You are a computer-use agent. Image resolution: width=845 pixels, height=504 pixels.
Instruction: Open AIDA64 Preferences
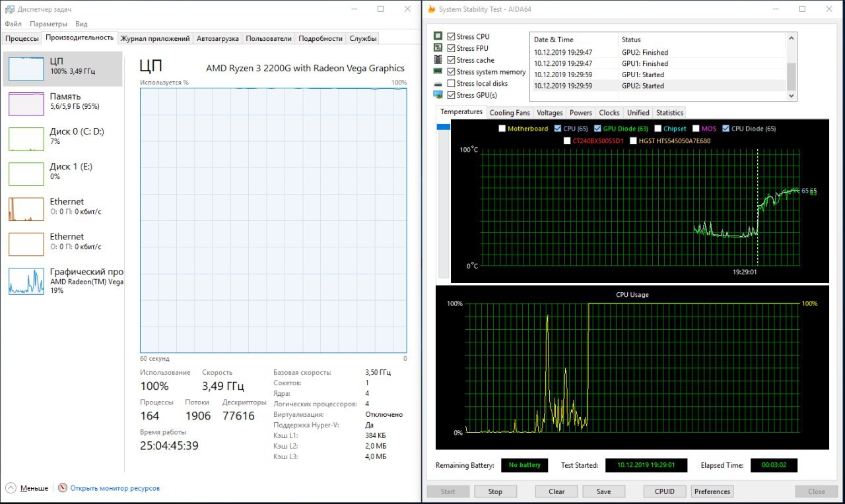[712, 491]
